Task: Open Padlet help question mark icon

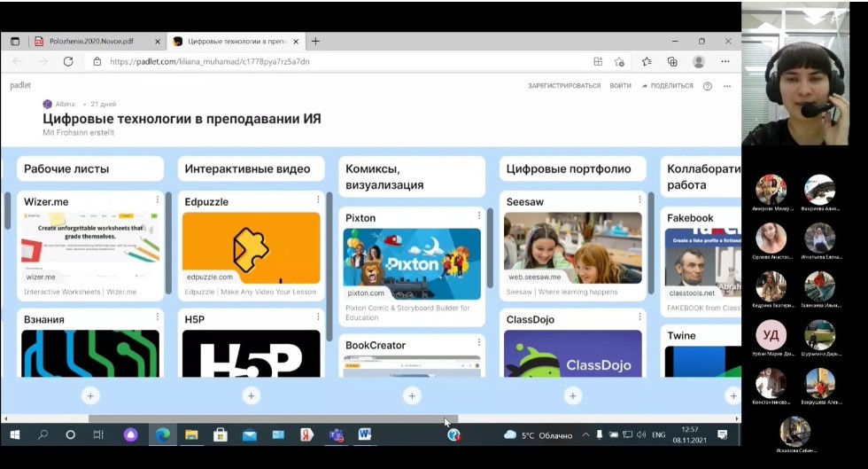Action: point(708,86)
